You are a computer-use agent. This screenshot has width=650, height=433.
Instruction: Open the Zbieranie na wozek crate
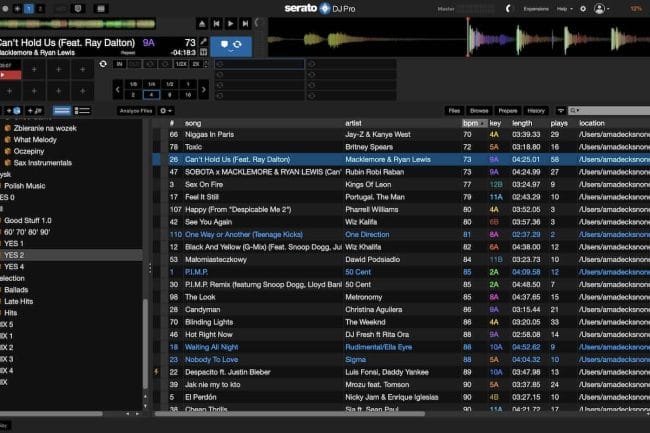click(45, 128)
